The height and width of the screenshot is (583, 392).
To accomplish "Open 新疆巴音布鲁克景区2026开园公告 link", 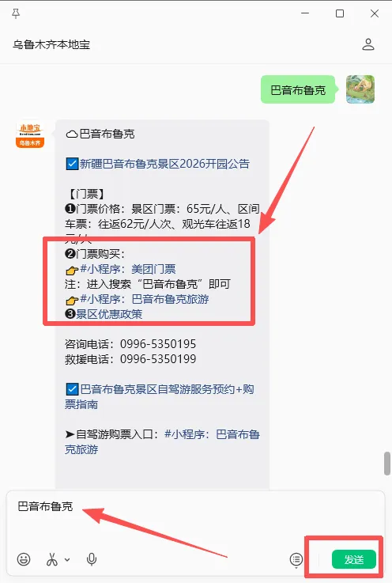I will point(164,164).
